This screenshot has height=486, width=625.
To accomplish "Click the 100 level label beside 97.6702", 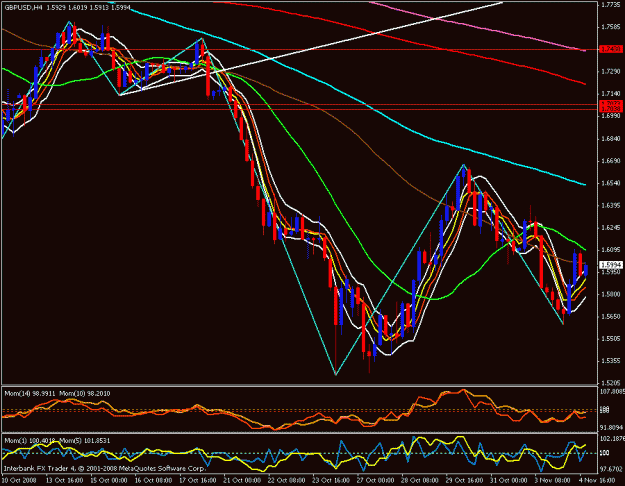I will (604, 453).
